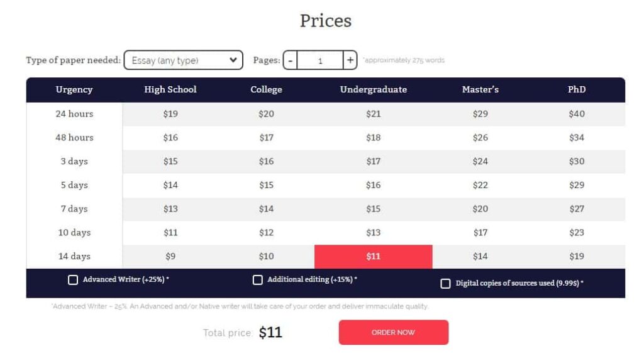Select the highlighted $11 Undergraduate 14 days cell
644x353 pixels.
pos(374,257)
